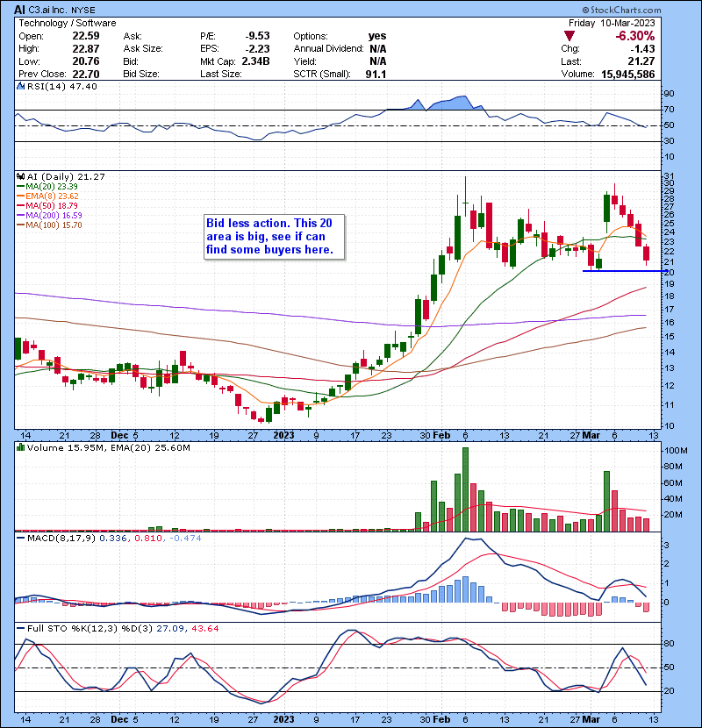Viewport: 702px width, 728px height.
Task: Click the candlestick icon beside AI (Daily)
Action: 20,176
